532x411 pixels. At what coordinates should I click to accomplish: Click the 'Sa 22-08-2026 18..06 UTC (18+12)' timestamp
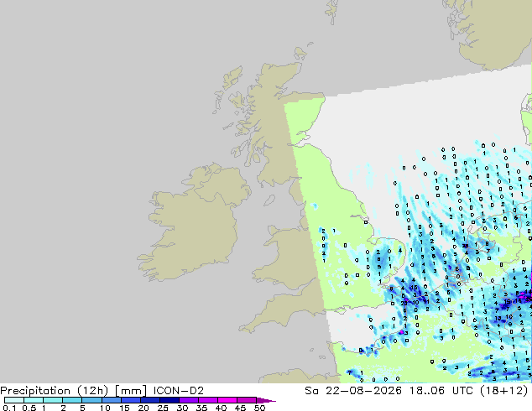tap(416, 391)
